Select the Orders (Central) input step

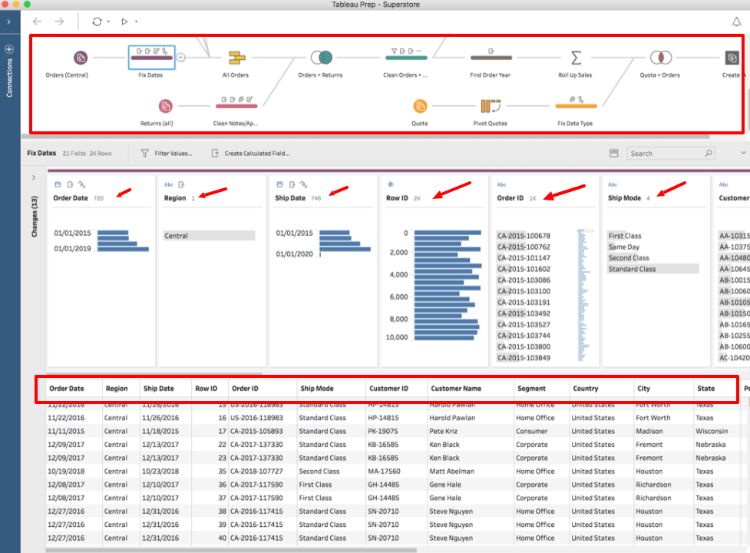click(80, 58)
